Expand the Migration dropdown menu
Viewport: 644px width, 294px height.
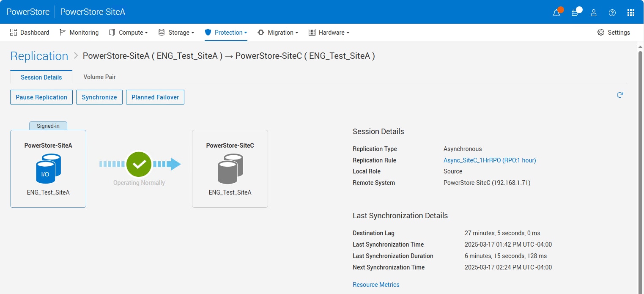[297, 33]
